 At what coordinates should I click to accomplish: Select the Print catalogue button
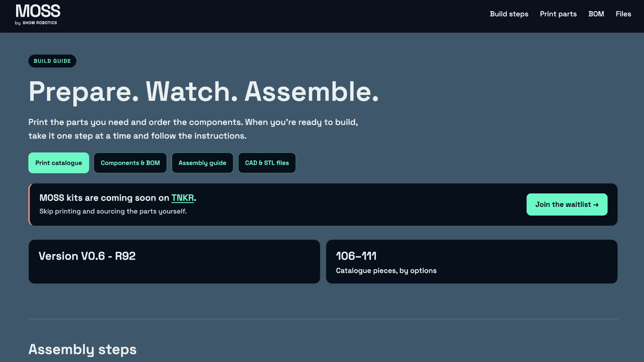59,163
